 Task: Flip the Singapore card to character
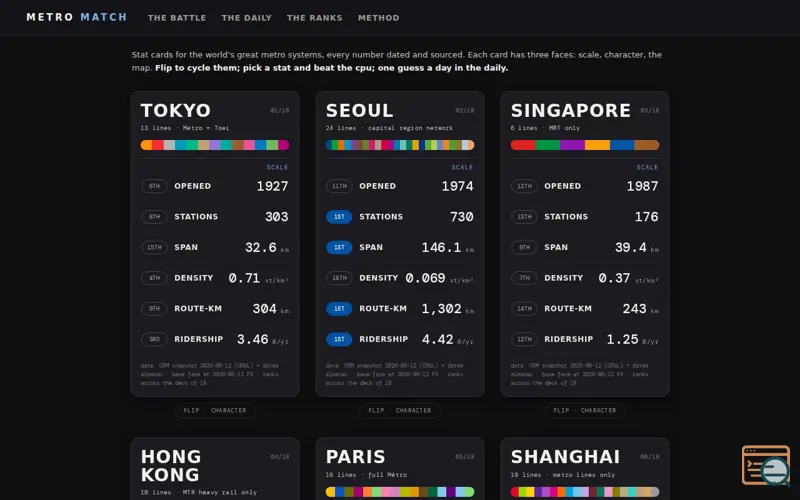point(585,410)
